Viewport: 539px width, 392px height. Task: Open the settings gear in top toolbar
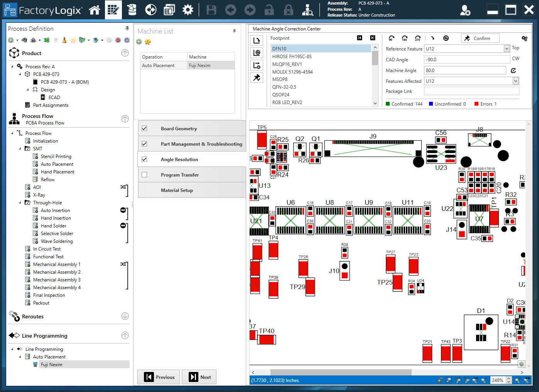click(x=188, y=10)
